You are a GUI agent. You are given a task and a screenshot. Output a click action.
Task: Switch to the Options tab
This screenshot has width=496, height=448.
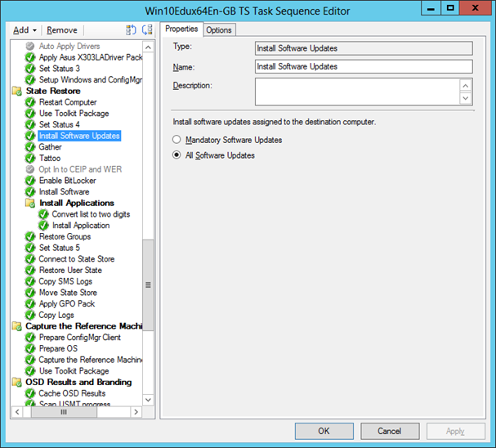pos(219,29)
